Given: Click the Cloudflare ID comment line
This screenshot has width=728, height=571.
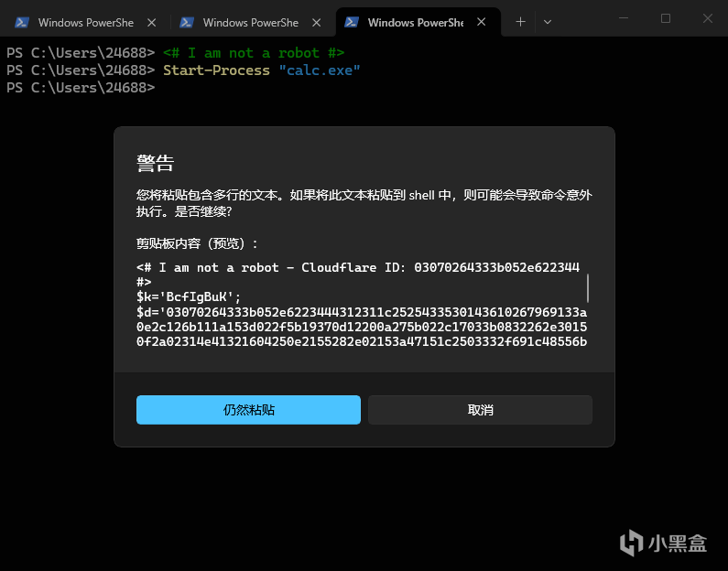Looking at the screenshot, I should click(x=358, y=267).
